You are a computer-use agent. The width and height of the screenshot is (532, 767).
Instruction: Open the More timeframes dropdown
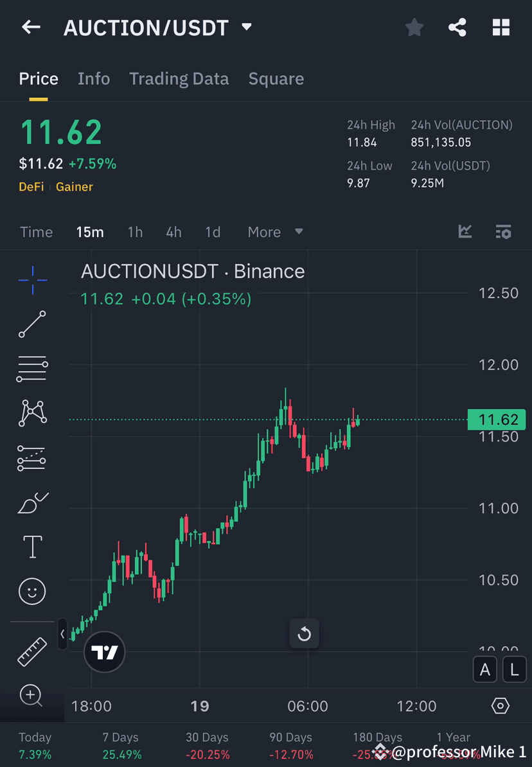tap(275, 232)
